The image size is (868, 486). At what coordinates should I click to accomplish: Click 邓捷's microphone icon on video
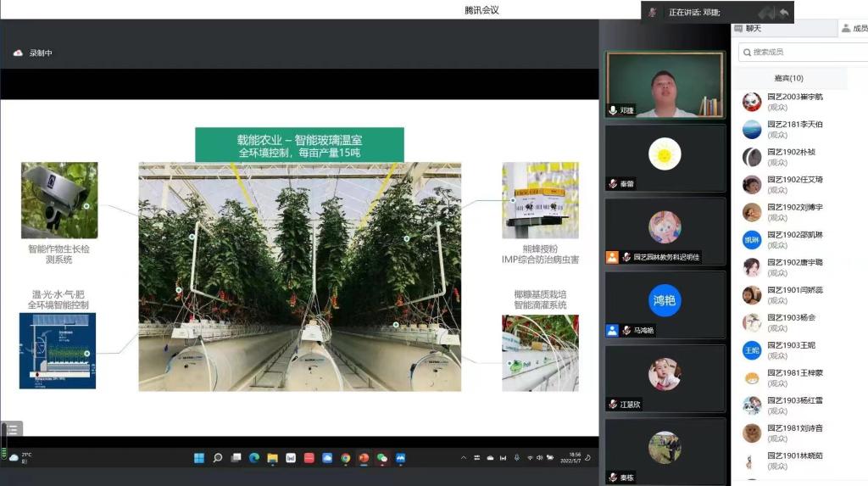(613, 110)
